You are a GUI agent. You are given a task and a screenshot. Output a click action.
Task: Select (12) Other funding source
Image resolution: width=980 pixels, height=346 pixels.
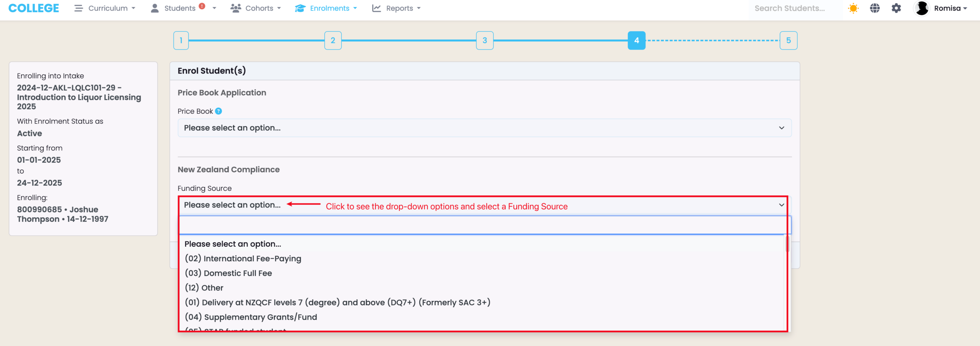pos(204,288)
